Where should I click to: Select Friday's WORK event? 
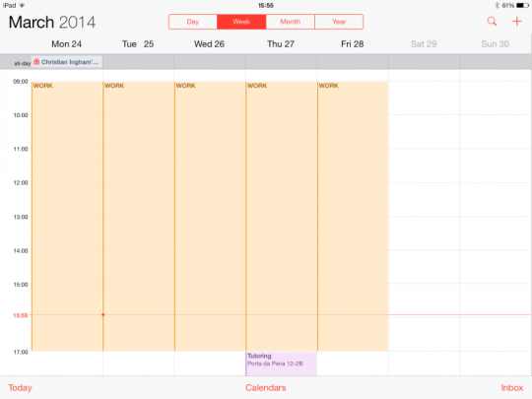point(353,216)
